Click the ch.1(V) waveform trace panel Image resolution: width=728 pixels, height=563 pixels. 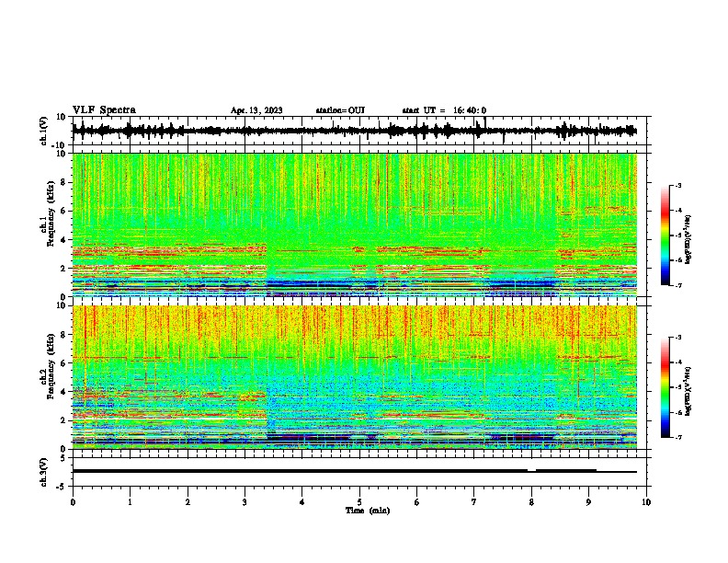pos(361,131)
